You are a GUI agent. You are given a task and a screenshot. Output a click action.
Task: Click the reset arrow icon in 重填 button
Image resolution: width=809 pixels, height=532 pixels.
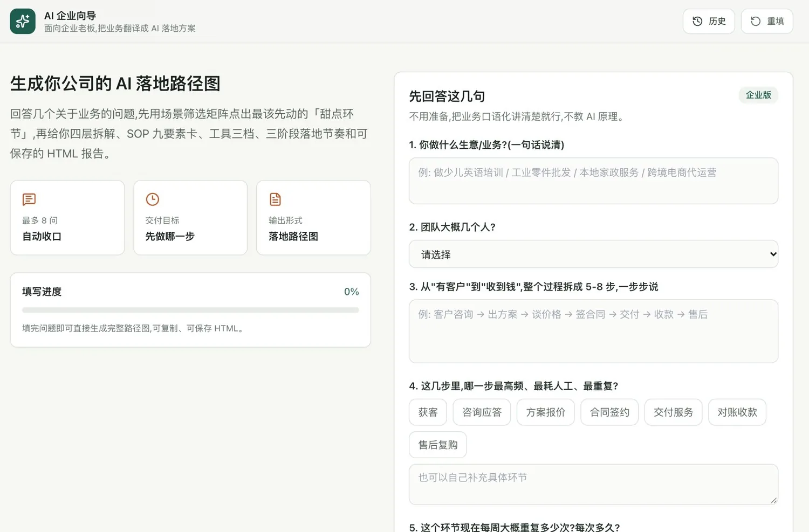pyautogui.click(x=756, y=21)
